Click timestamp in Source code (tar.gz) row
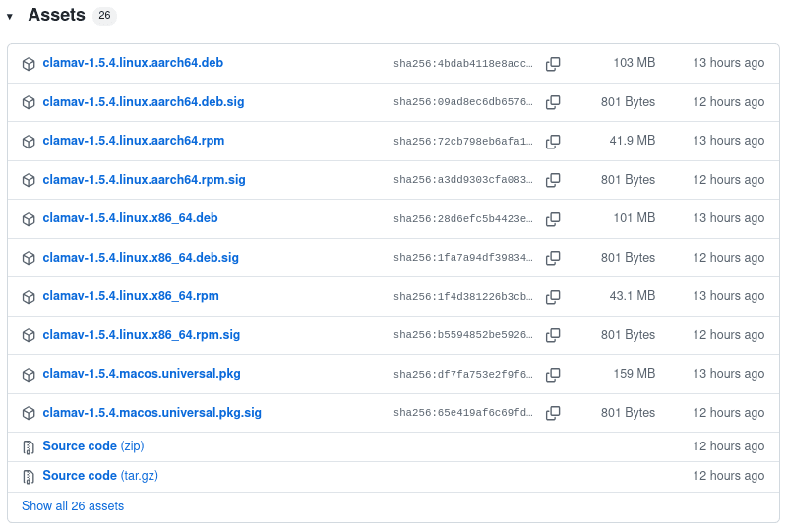786x532 pixels. (x=729, y=475)
